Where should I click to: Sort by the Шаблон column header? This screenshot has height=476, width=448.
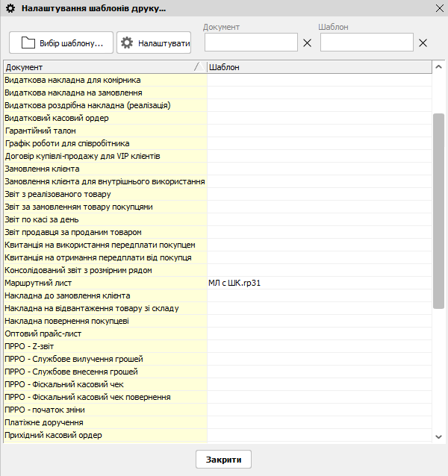(x=320, y=66)
